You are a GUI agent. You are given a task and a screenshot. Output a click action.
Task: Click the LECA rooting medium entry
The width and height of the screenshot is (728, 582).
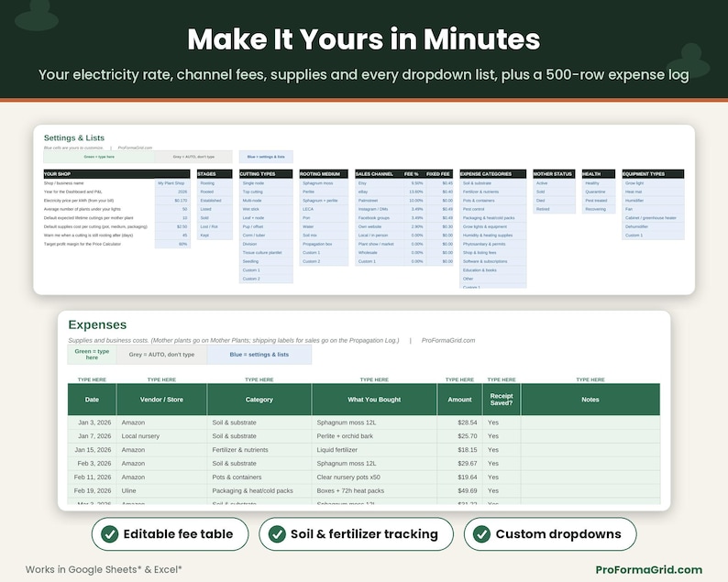(324, 209)
